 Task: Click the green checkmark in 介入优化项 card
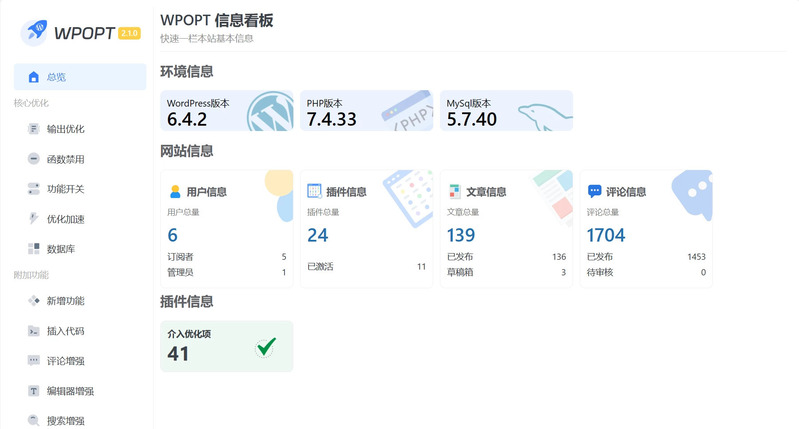(266, 347)
